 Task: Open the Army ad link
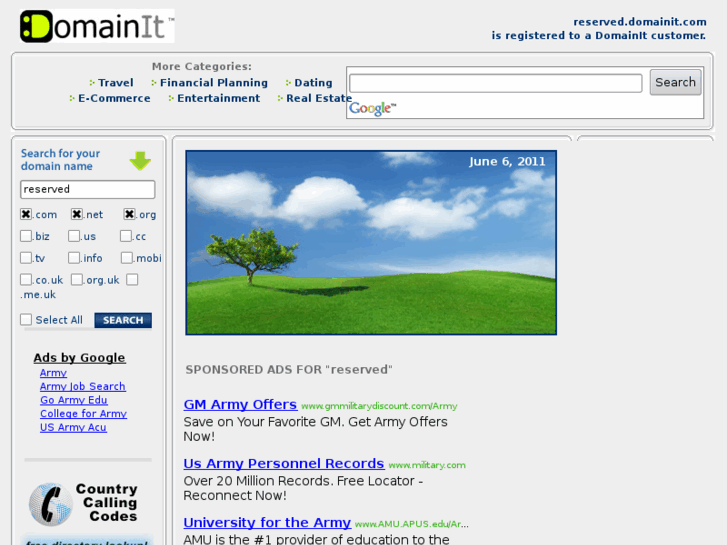click(53, 373)
